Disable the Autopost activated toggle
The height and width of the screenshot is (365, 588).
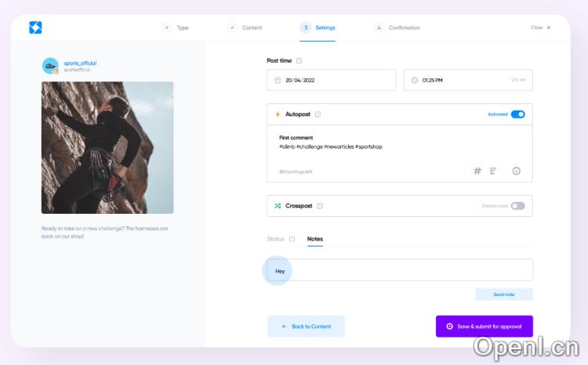click(518, 114)
